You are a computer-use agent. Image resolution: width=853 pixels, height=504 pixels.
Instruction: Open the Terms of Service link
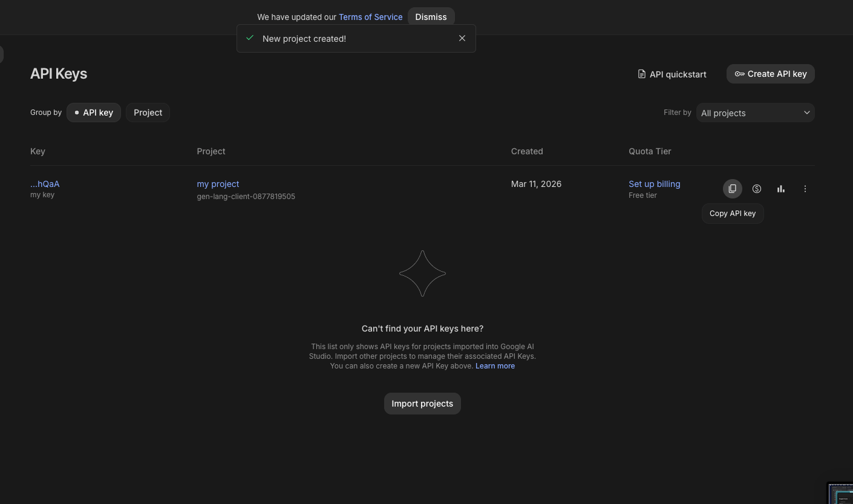point(370,17)
